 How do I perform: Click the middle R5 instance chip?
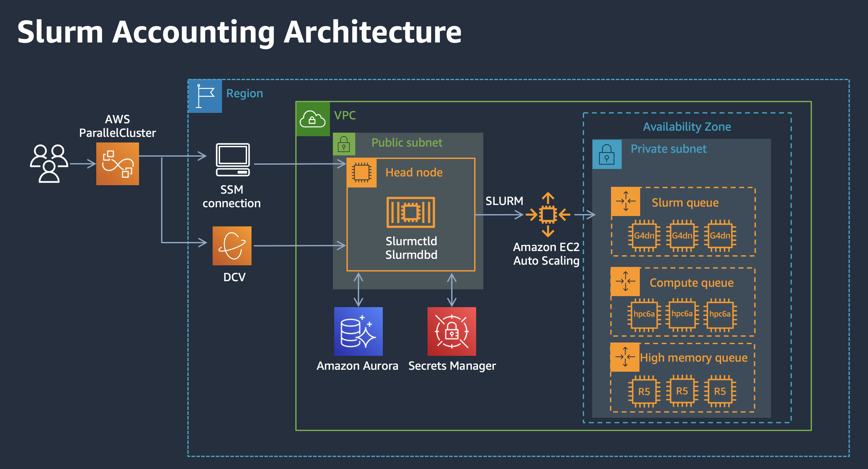(x=682, y=391)
